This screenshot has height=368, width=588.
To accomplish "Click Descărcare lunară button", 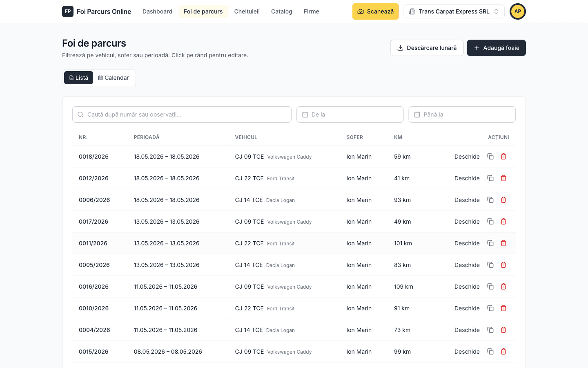I will (x=427, y=48).
